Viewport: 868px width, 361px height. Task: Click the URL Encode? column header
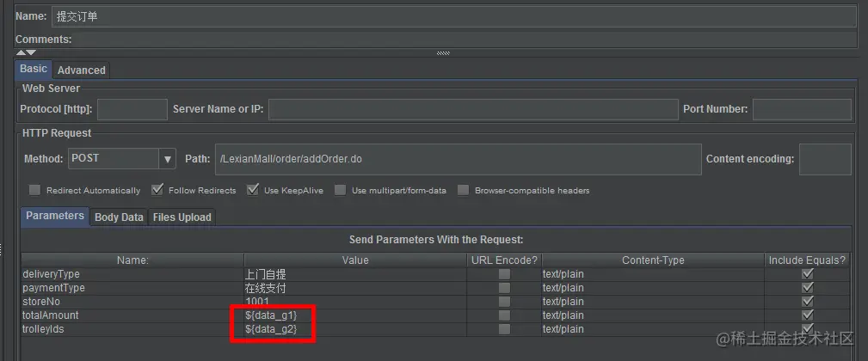(x=504, y=260)
